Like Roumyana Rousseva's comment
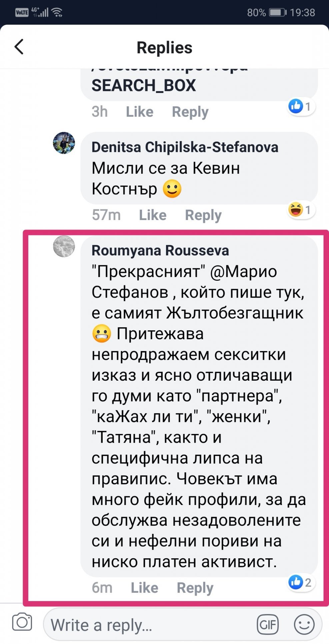 pos(144,588)
